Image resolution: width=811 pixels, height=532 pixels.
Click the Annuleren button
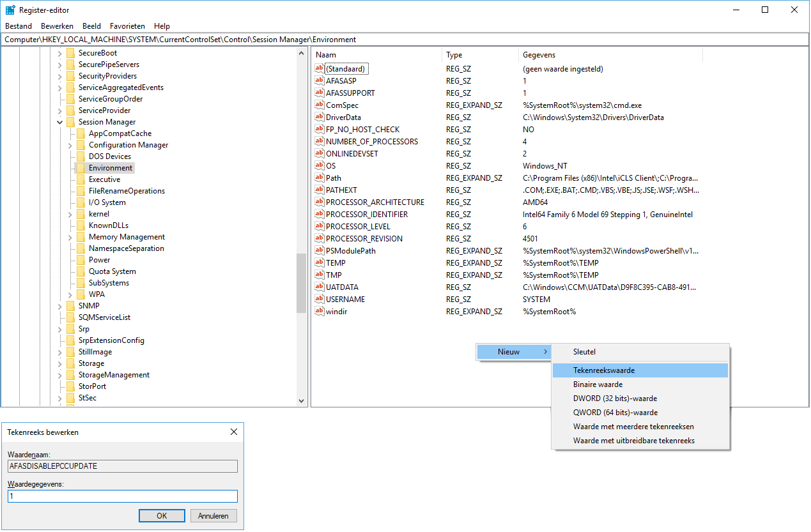213,515
